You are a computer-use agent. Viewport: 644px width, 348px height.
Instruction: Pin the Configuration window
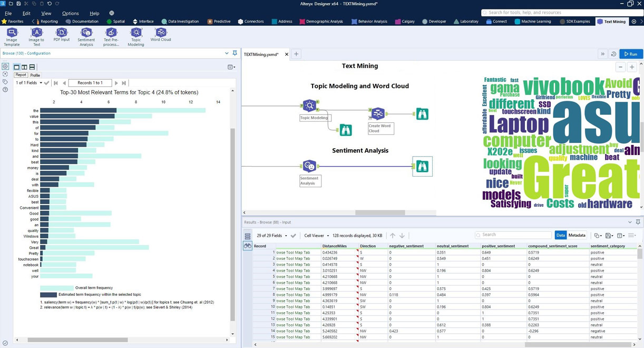[235, 53]
